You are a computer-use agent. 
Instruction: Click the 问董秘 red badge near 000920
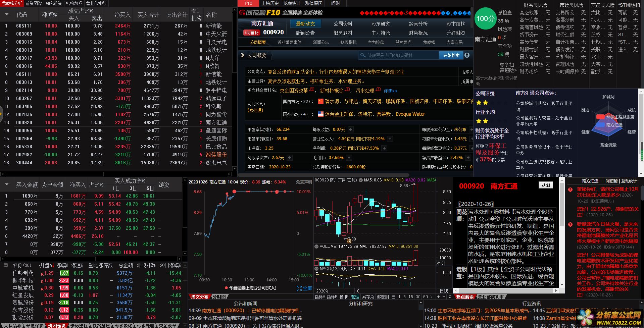click(x=251, y=33)
